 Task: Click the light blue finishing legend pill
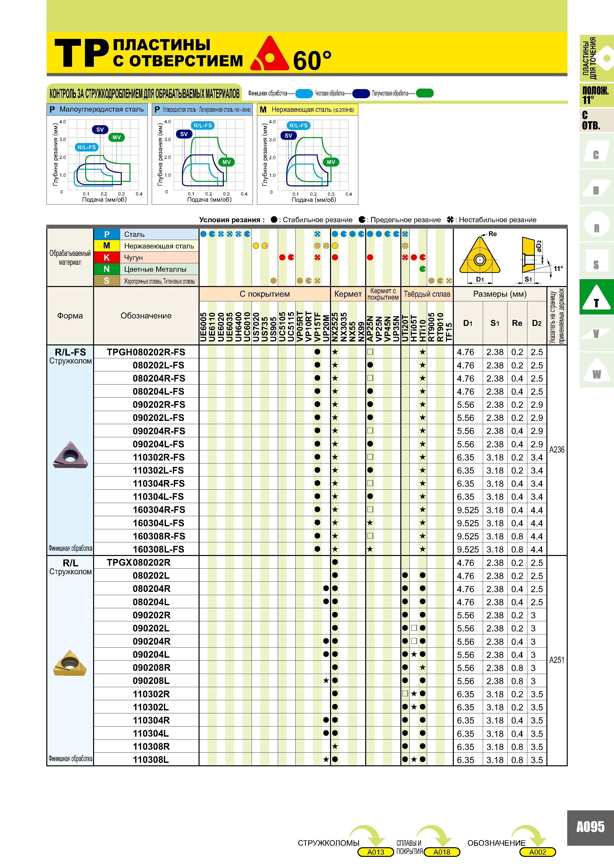(x=304, y=93)
